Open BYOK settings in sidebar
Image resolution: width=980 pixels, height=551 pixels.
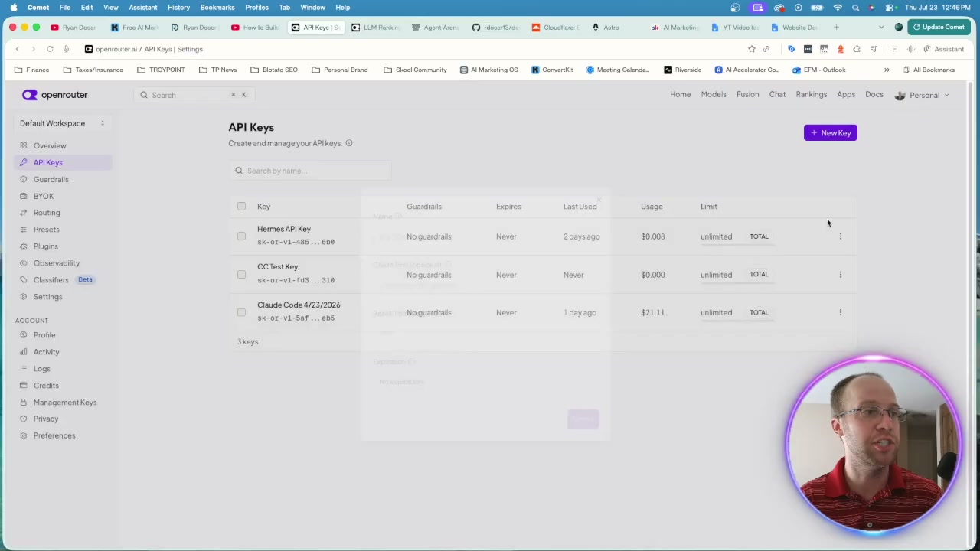(x=44, y=196)
